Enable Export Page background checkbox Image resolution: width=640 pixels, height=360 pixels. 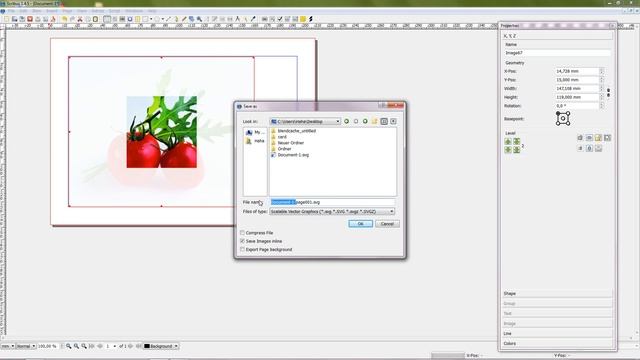242,249
